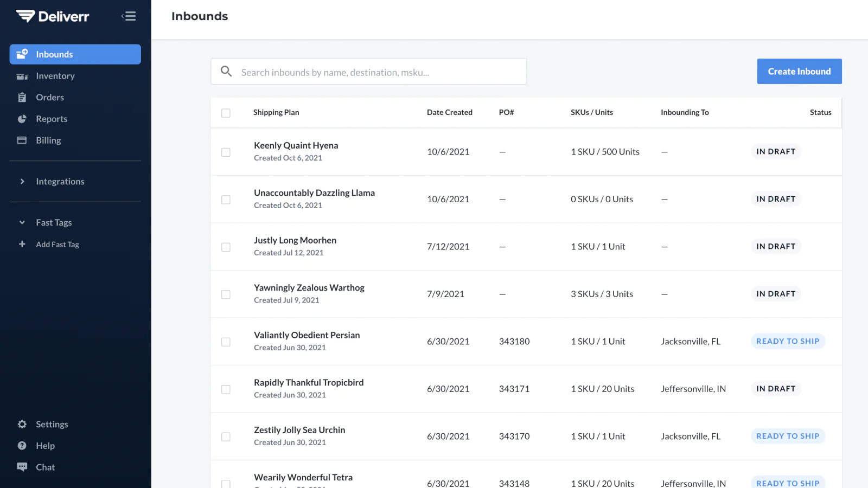Click the Deliverr logo

(x=53, y=16)
